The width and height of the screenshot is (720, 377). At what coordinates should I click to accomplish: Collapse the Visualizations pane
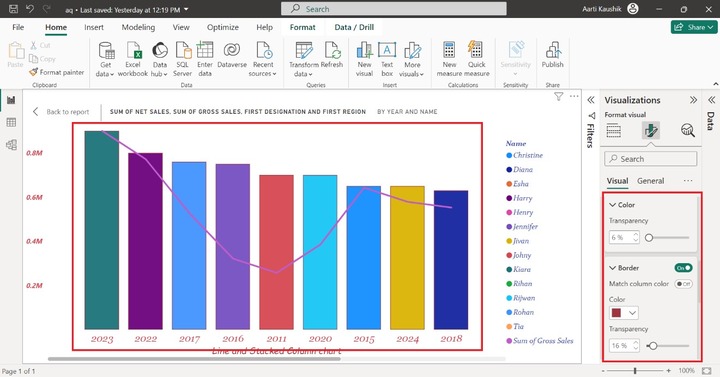point(693,100)
